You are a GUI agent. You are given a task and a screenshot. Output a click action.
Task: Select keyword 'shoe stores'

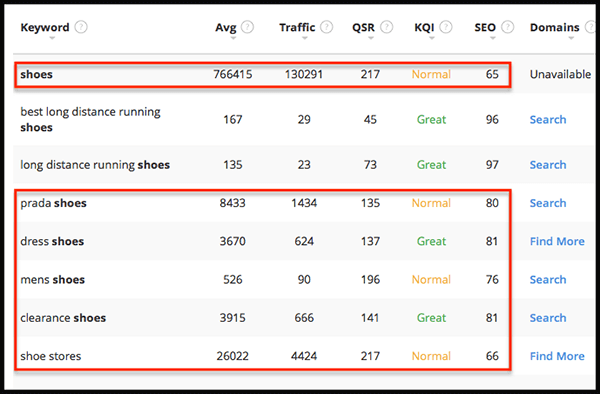pyautogui.click(x=51, y=356)
